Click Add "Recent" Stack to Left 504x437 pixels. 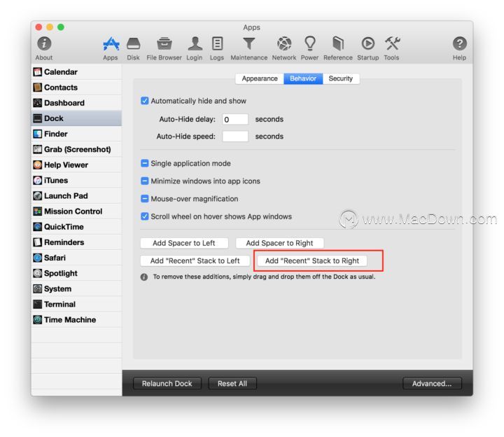[195, 261]
